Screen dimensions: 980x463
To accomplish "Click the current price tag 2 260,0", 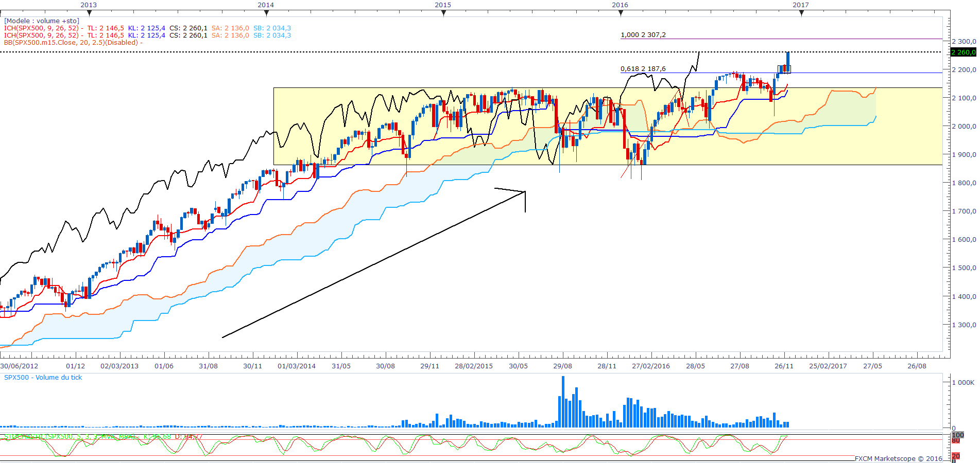I will 964,52.
